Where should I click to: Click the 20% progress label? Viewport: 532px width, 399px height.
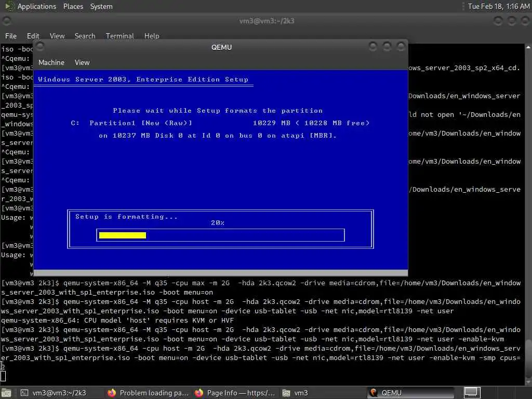click(218, 222)
